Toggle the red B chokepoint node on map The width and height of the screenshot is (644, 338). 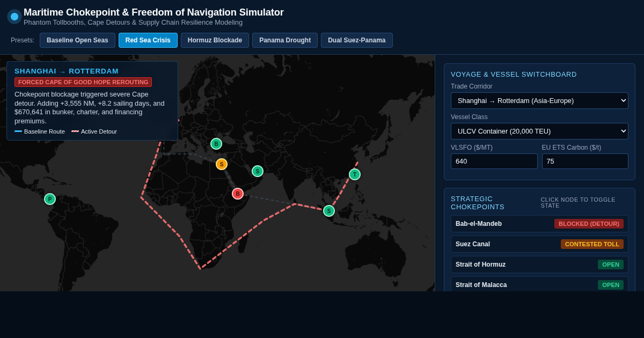[238, 194]
